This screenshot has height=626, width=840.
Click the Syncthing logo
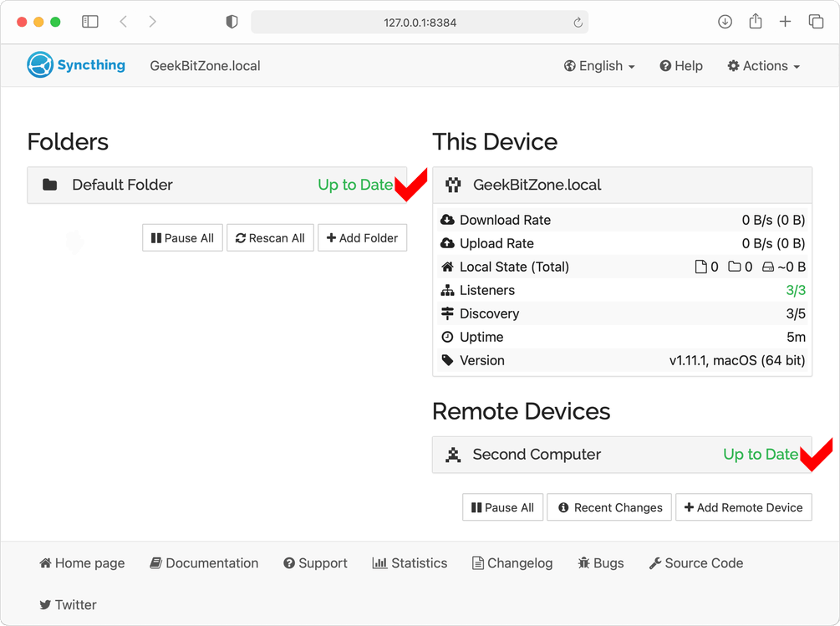tap(76, 65)
